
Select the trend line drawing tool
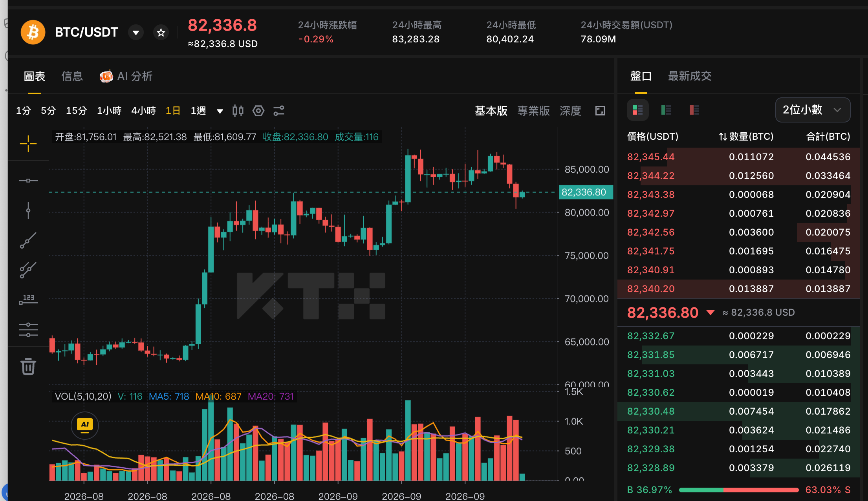coord(28,240)
